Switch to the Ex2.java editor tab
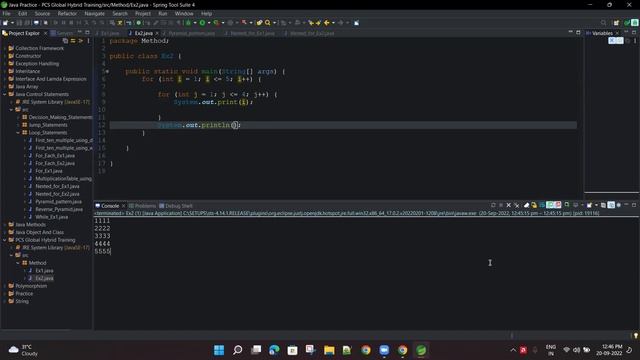 point(143,33)
